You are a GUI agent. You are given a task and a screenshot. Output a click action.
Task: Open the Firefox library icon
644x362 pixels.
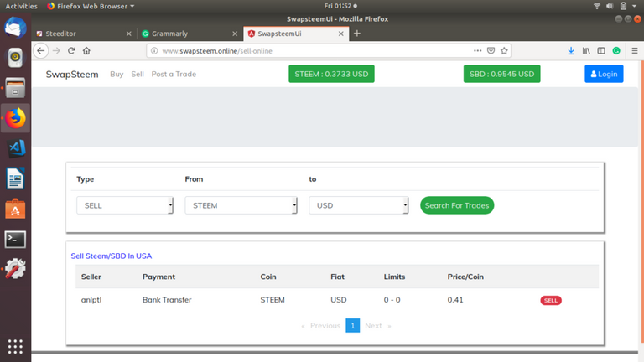click(x=586, y=51)
